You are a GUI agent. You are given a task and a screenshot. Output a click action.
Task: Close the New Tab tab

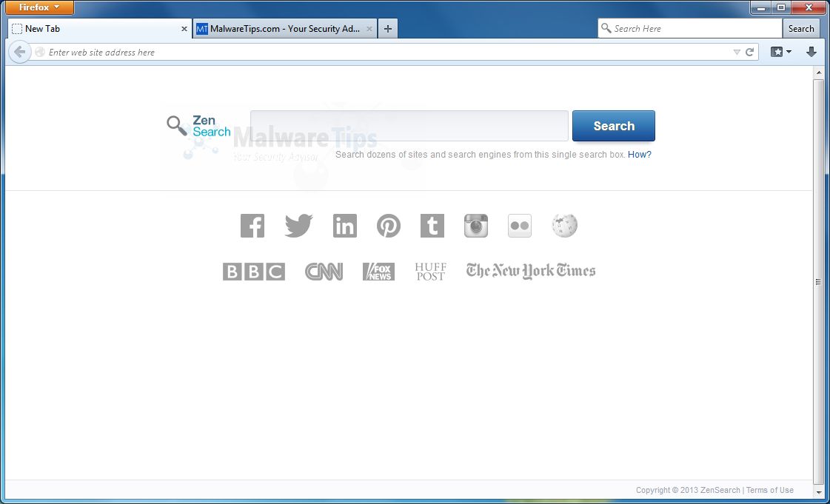(x=184, y=29)
